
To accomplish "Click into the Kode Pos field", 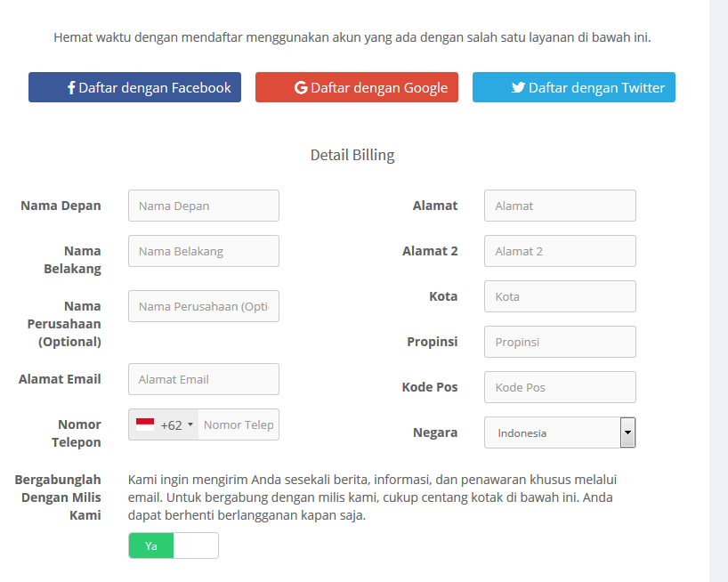I will pyautogui.click(x=560, y=387).
